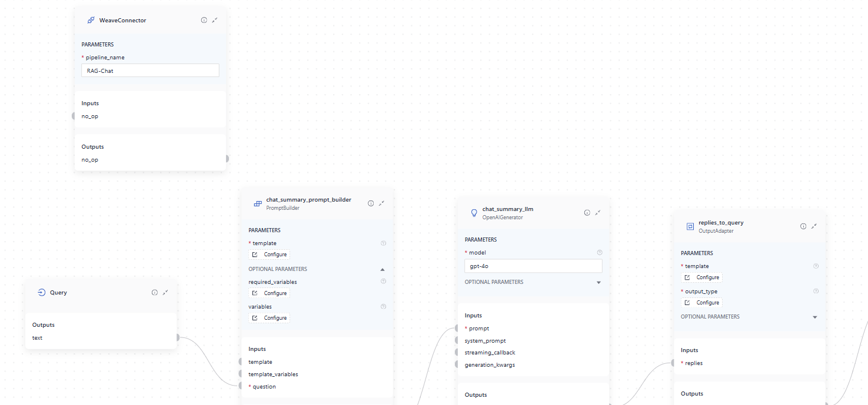Configure output_type in replies_to_query
Screen dimensions: 868x405
702,303
